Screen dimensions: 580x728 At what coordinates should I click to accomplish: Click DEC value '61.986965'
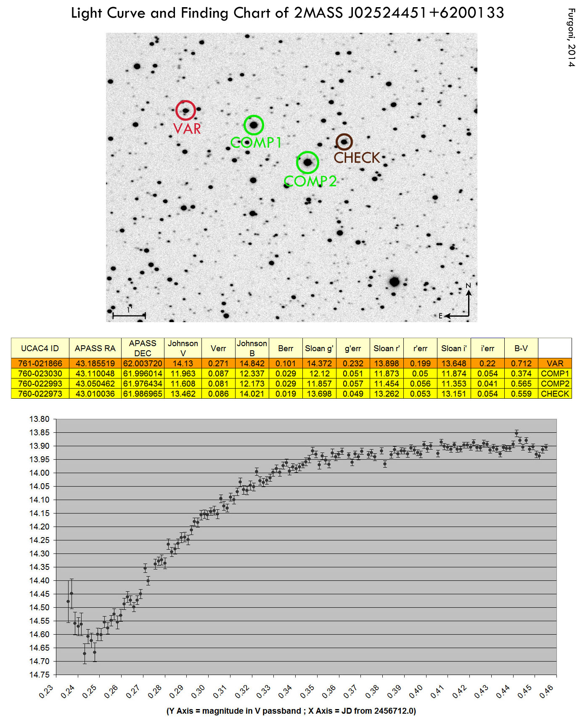143,394
